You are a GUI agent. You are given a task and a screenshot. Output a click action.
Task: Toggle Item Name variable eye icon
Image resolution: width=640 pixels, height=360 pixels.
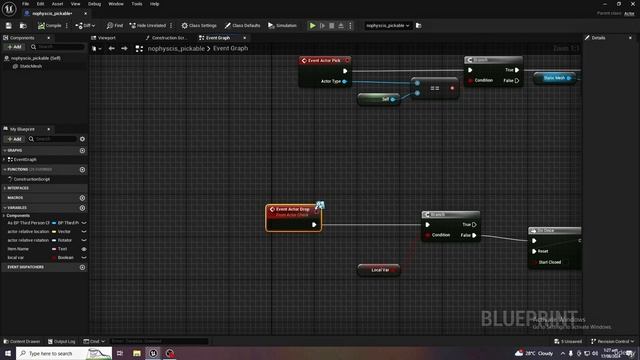tap(84, 249)
